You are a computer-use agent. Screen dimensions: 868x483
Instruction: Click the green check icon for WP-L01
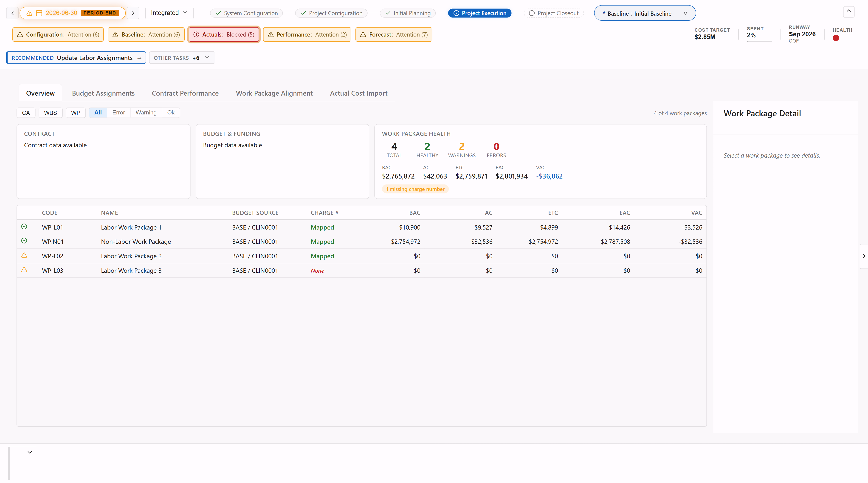(24, 227)
